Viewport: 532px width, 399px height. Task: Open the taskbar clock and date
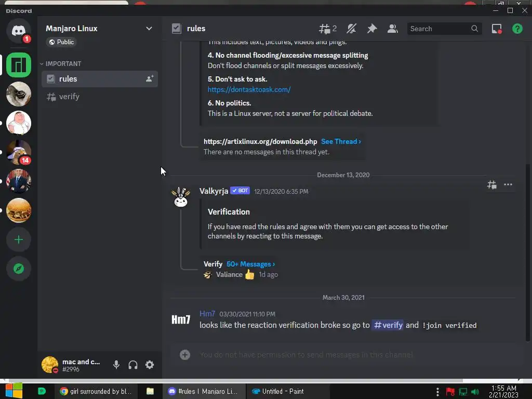[x=504, y=392]
